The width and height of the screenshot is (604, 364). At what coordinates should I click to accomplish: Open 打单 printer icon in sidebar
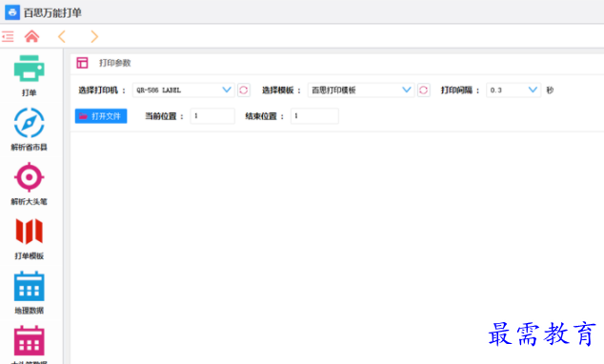[29, 69]
